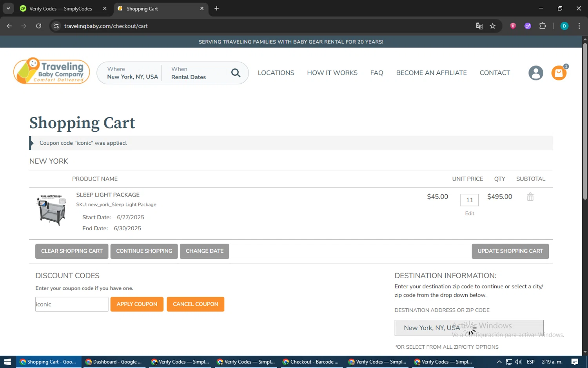588x368 pixels.
Task: Click CHANGE DATE button
Action: click(x=205, y=251)
